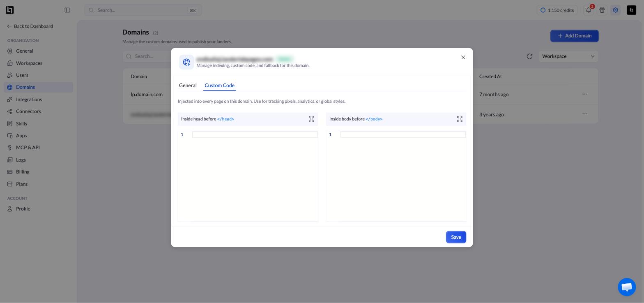
Task: Click the '</body>' tag label
Action: point(374,119)
